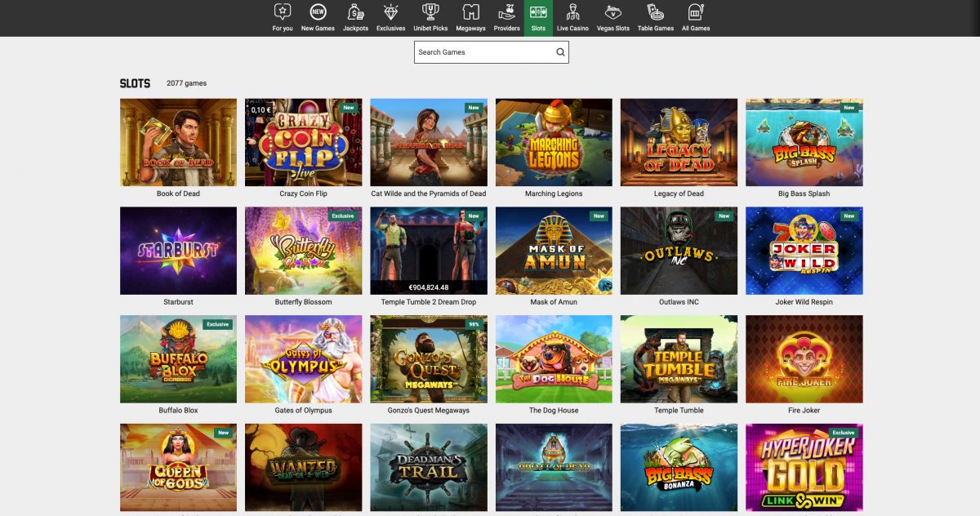Image resolution: width=980 pixels, height=516 pixels.
Task: Open the Buffalo Blox thumbnail
Action: coord(178,359)
